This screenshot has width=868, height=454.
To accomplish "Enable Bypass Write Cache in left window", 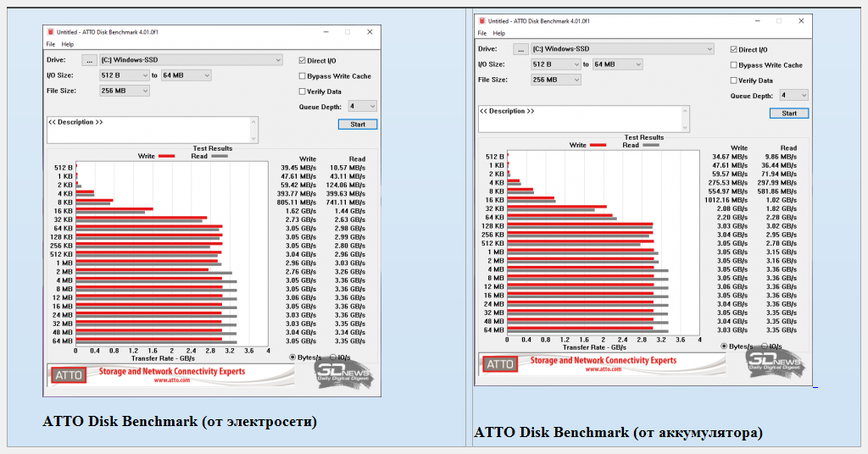I will point(303,75).
